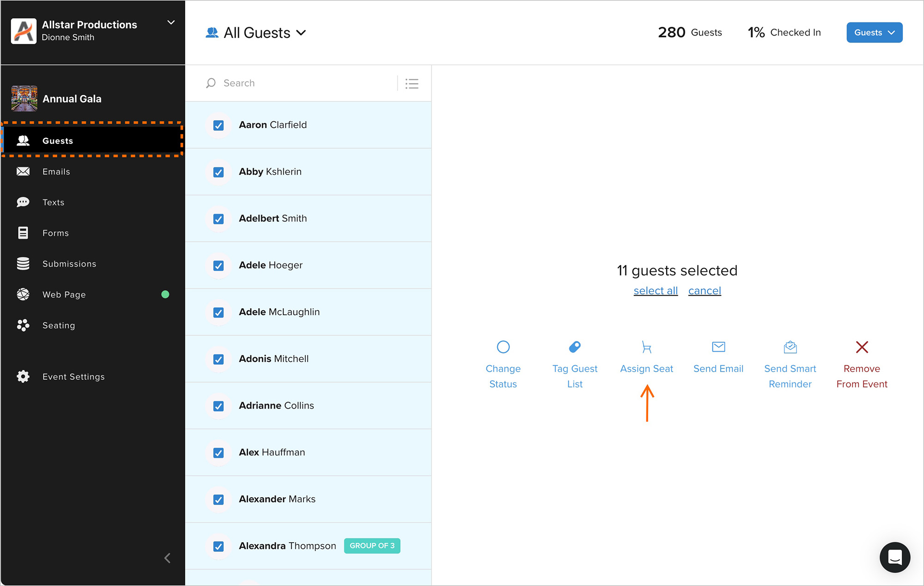This screenshot has height=586, width=924.
Task: Open the list view options icon
Action: 412,83
